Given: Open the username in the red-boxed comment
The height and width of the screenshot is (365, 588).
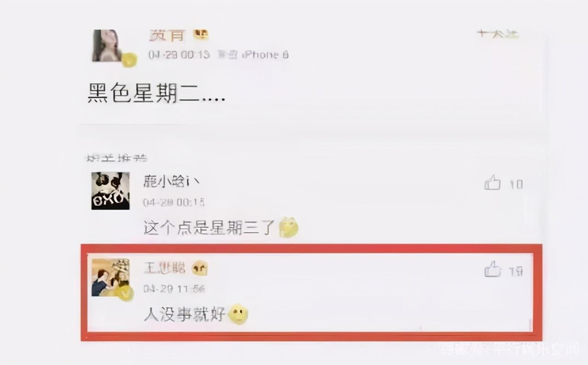Looking at the screenshot, I should 164,268.
